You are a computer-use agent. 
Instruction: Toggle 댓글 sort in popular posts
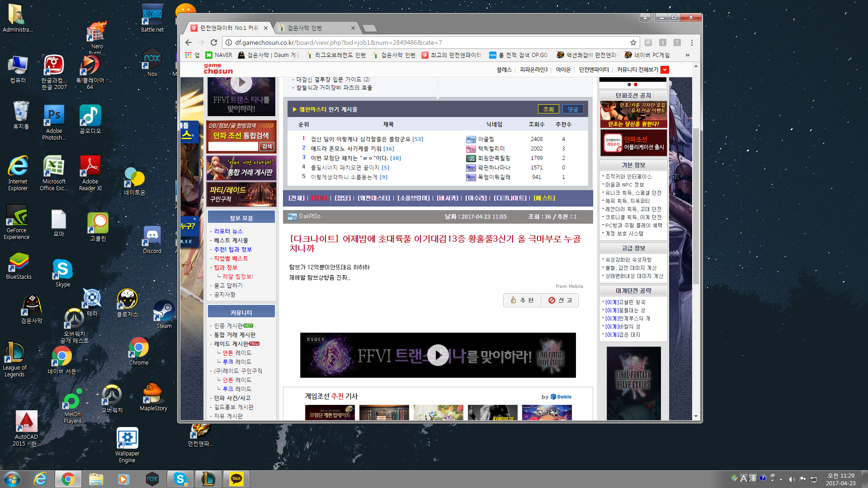click(573, 109)
